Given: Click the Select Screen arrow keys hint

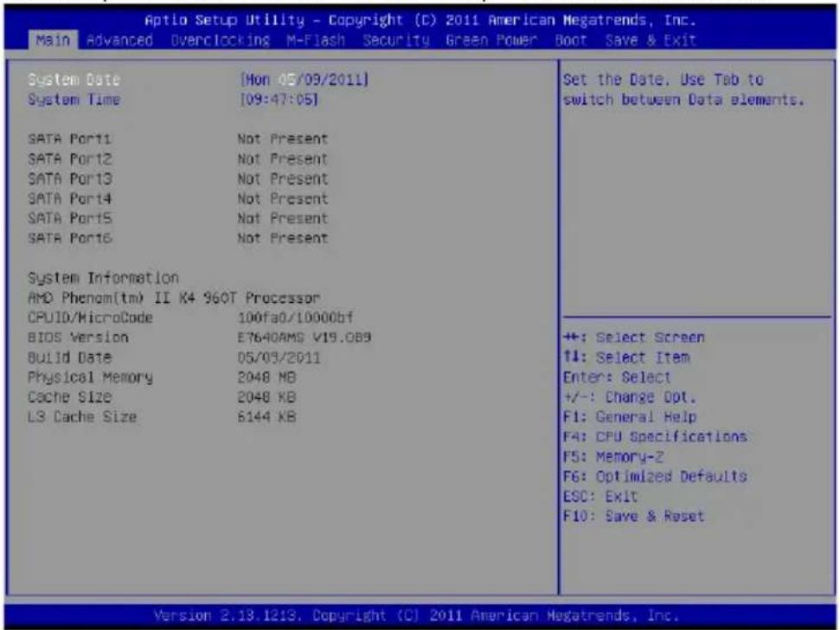Looking at the screenshot, I should [634, 337].
